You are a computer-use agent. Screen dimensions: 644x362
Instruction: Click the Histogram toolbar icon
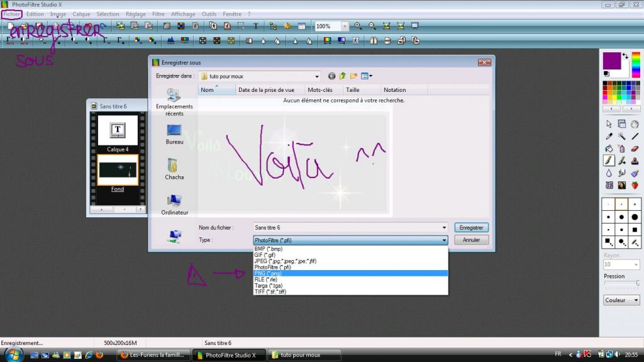(x=170, y=40)
